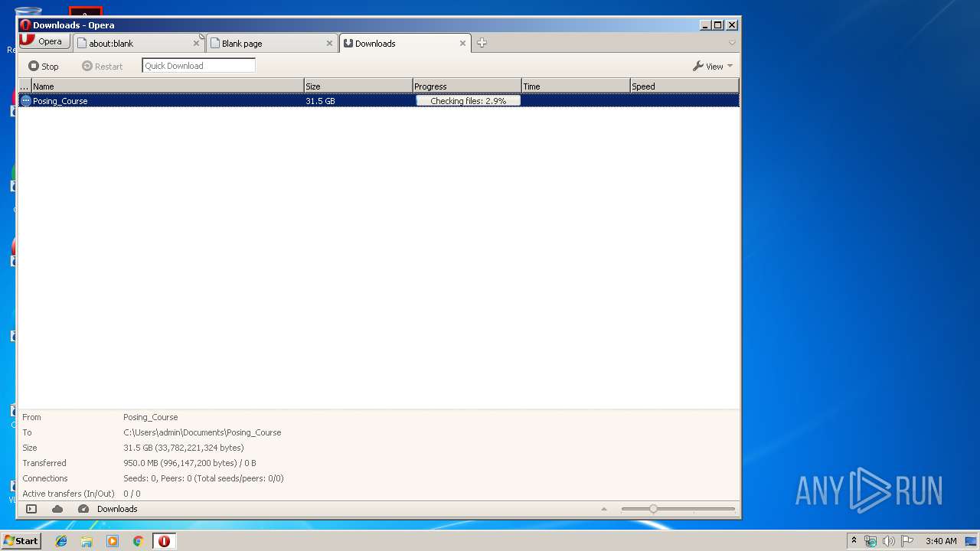Open the Opera main menu button

pos(44,41)
